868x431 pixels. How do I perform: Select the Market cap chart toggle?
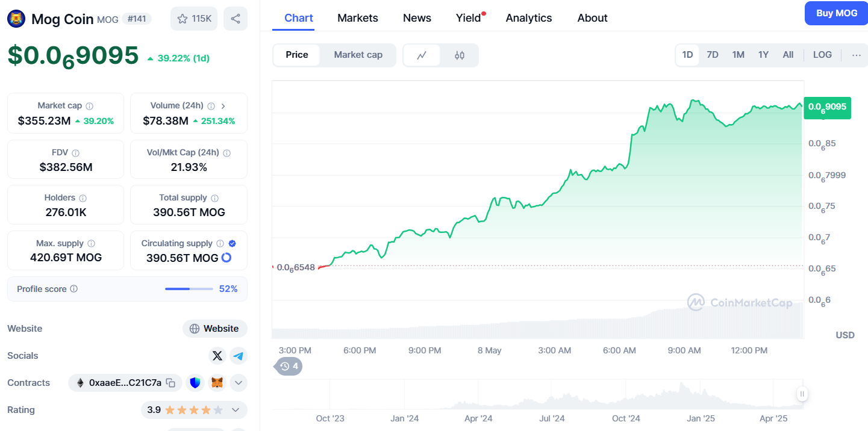[358, 55]
